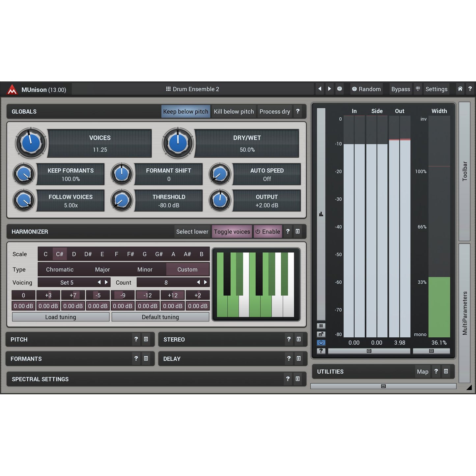Go to the previous preset arrow
The width and height of the screenshot is (476, 476).
pyautogui.click(x=320, y=89)
